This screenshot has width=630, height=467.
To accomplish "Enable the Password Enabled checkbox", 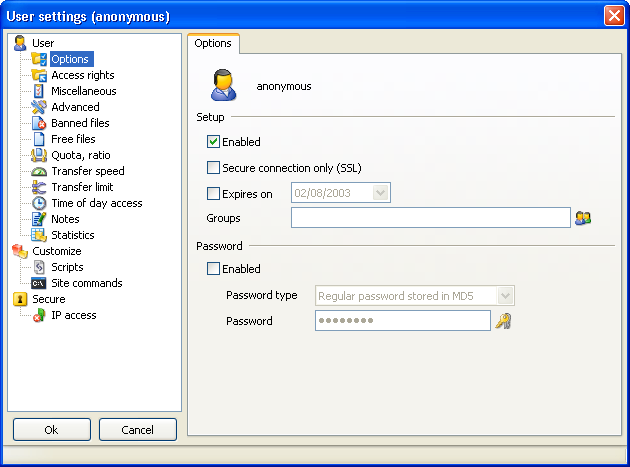I will click(213, 268).
